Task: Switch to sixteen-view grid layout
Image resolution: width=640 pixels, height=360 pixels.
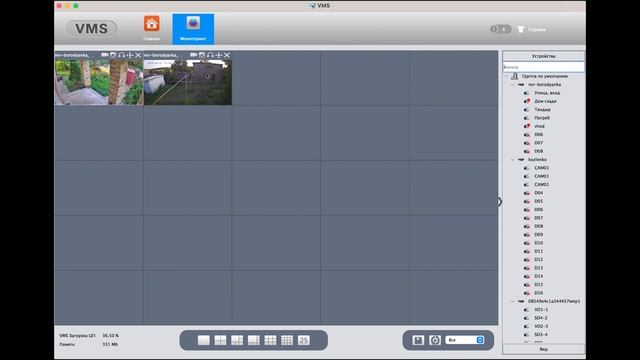Action: (x=287, y=340)
